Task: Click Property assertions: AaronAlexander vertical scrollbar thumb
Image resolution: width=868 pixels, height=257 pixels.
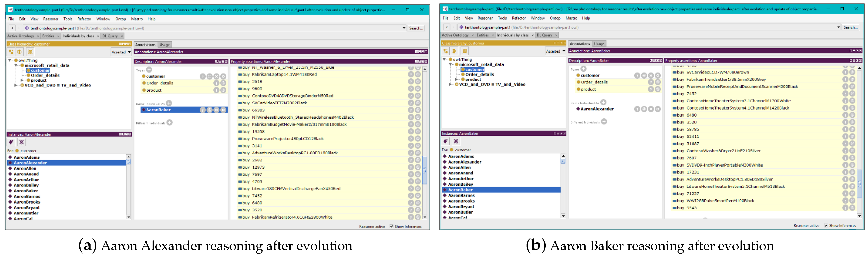Action: click(x=425, y=170)
